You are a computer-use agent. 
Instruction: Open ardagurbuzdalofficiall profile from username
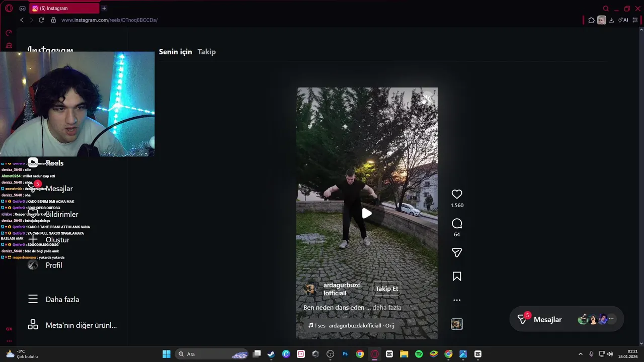(342, 289)
